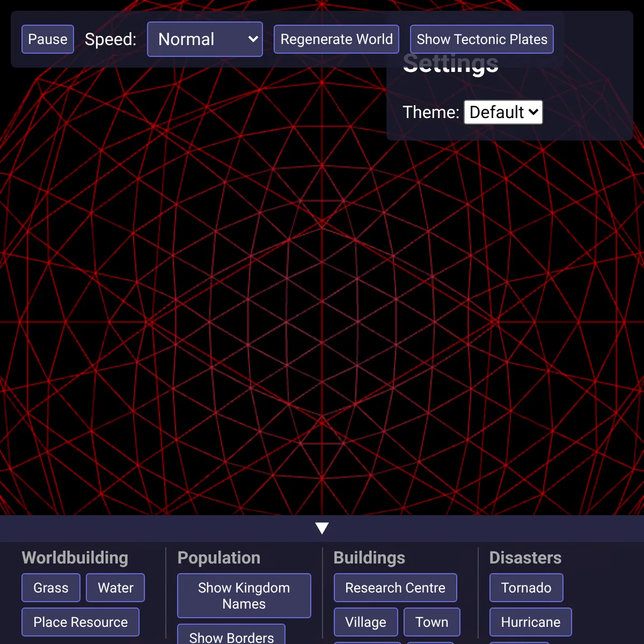Click the Buildings section heading
Viewport: 644px width, 644px height.
(369, 558)
